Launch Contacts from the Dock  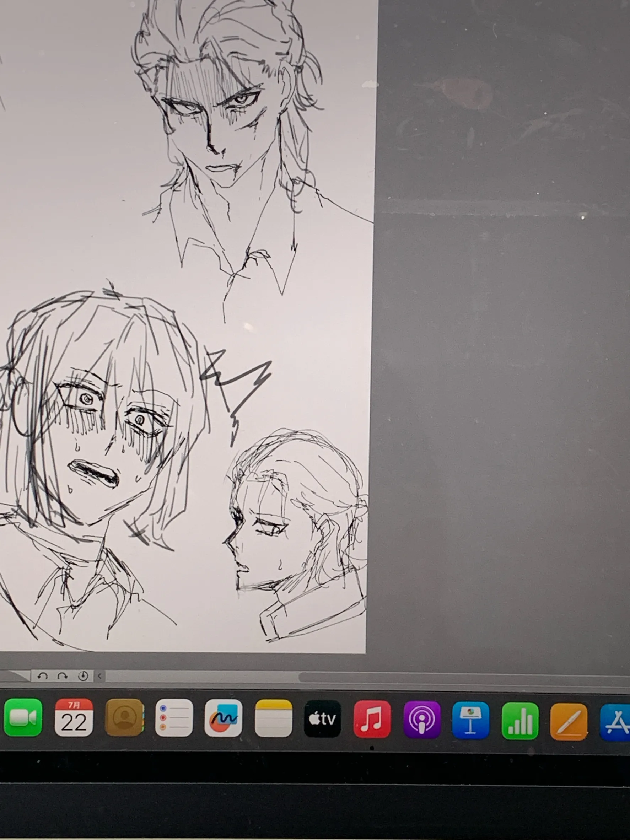pos(124,717)
